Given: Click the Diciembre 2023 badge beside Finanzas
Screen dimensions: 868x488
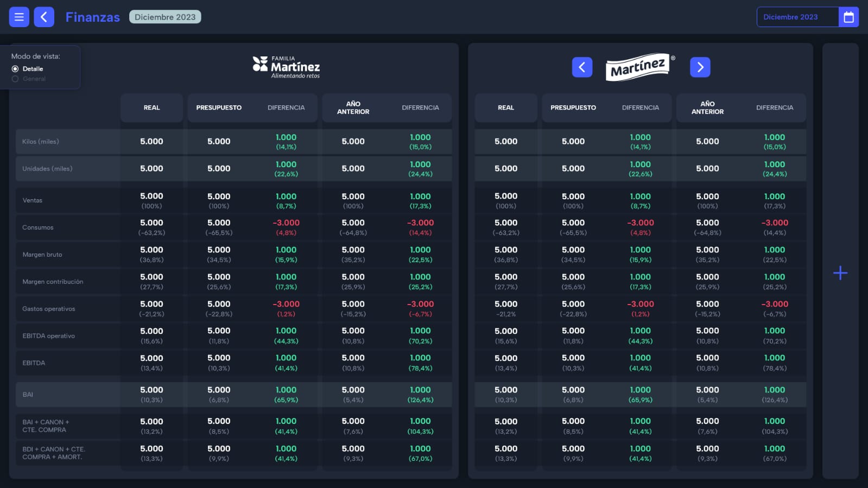Looking at the screenshot, I should [165, 17].
